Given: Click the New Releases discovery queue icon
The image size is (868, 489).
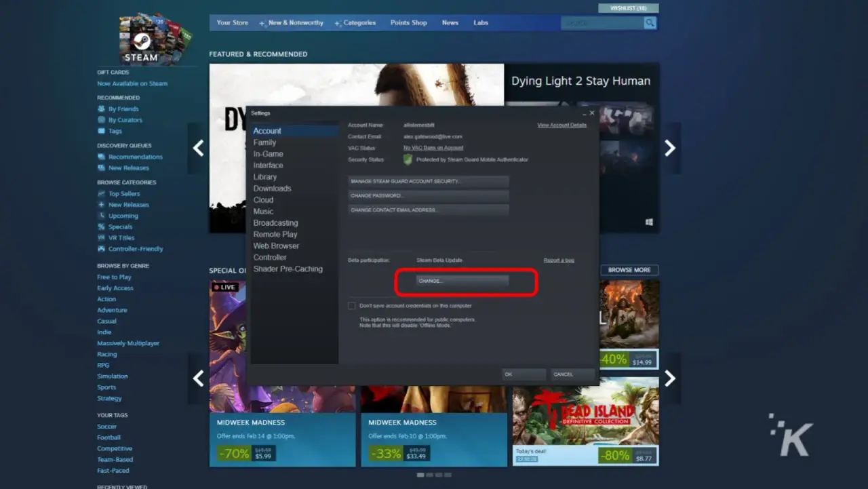Looking at the screenshot, I should (102, 168).
